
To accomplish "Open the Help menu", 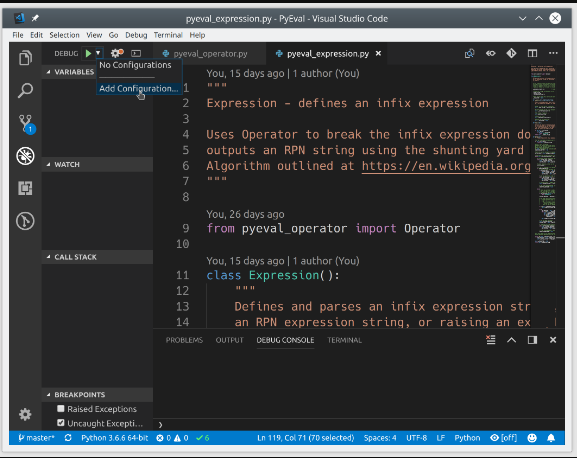I will (x=197, y=35).
